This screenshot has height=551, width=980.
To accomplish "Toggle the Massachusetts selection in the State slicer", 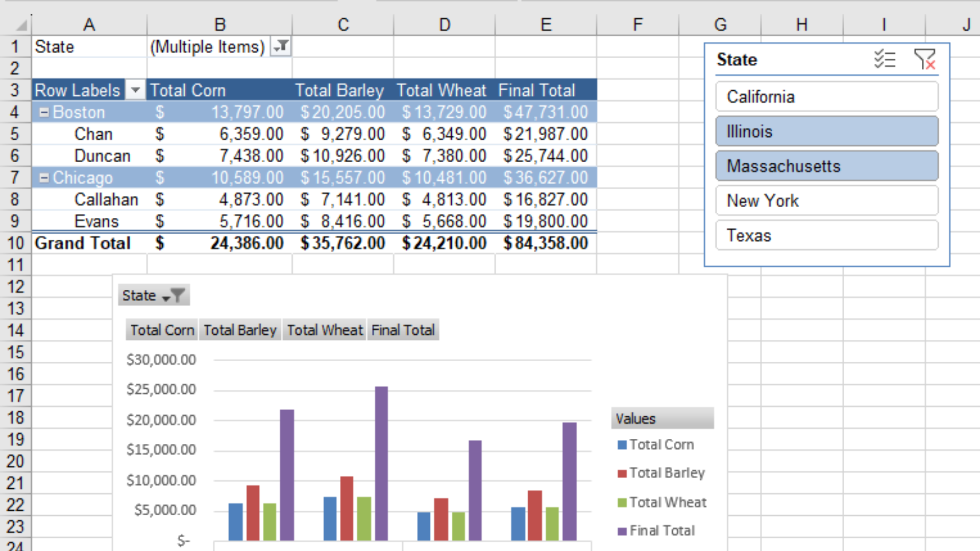I will pos(826,166).
